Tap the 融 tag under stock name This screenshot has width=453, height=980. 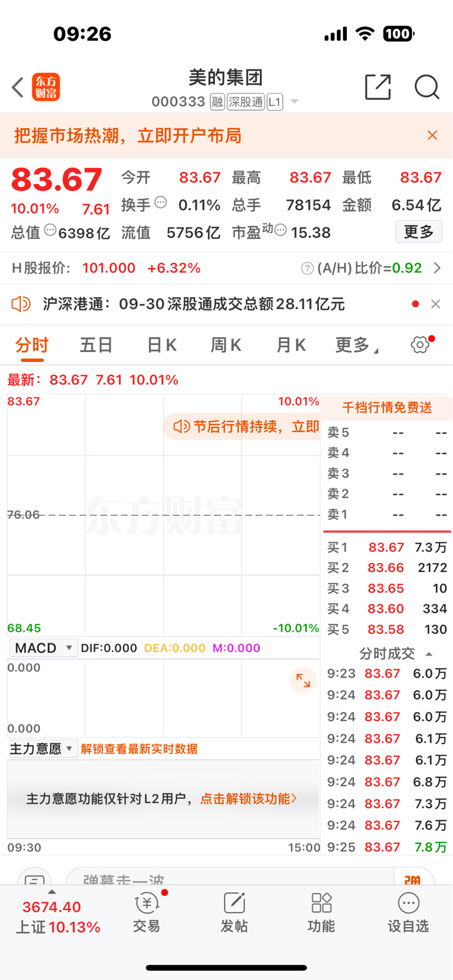click(x=217, y=102)
